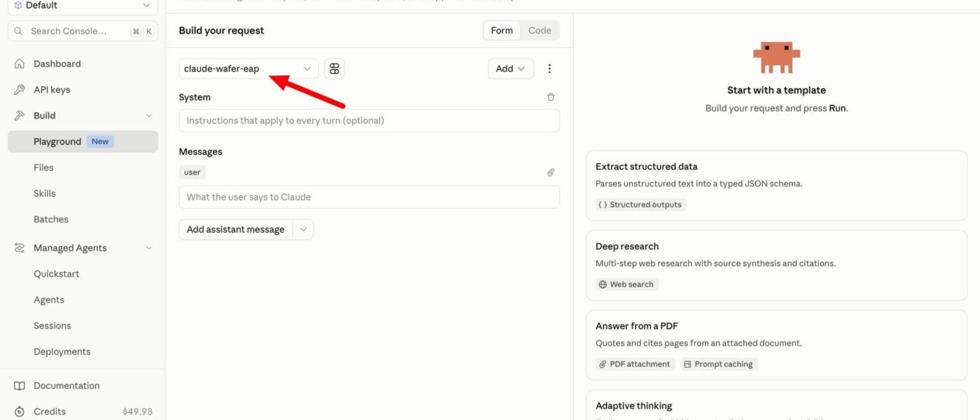Select the Deep research template
Image resolution: width=980 pixels, height=420 pixels.
[x=776, y=265]
